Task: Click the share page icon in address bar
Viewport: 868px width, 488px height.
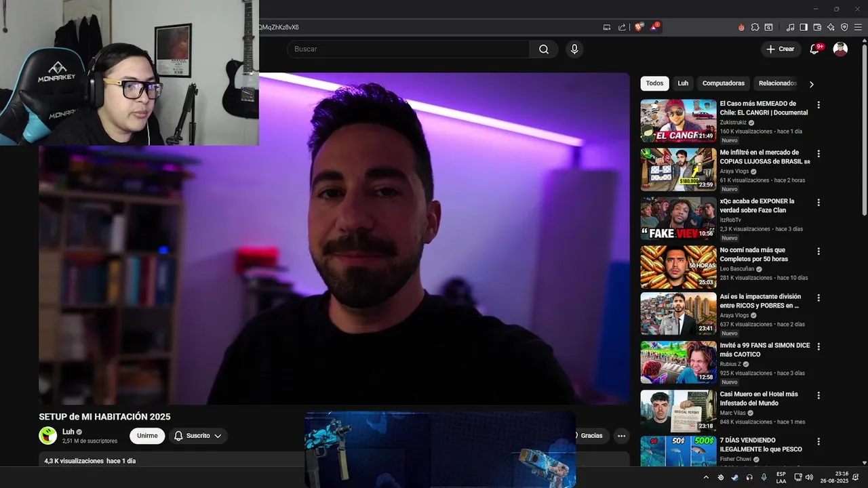Action: coord(622,27)
